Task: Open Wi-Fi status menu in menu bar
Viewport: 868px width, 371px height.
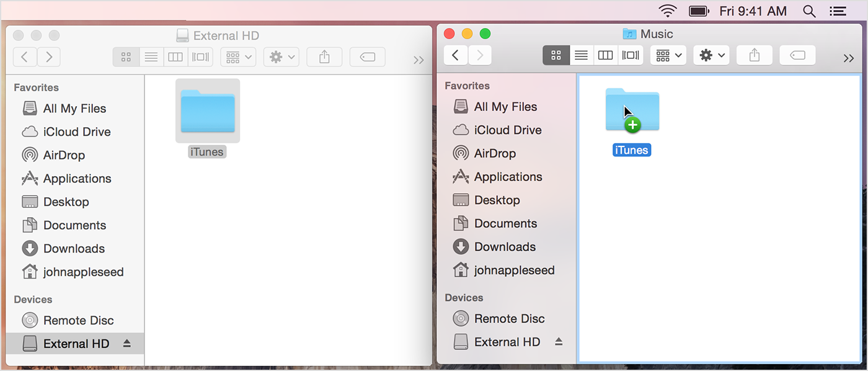Action: point(668,11)
